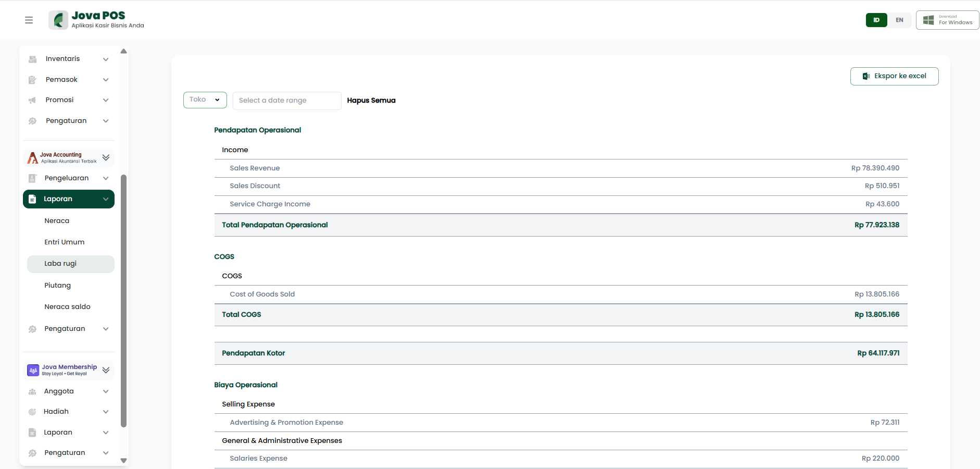This screenshot has width=980, height=469.
Task: Collapse the Jova Membership section
Action: click(x=106, y=370)
